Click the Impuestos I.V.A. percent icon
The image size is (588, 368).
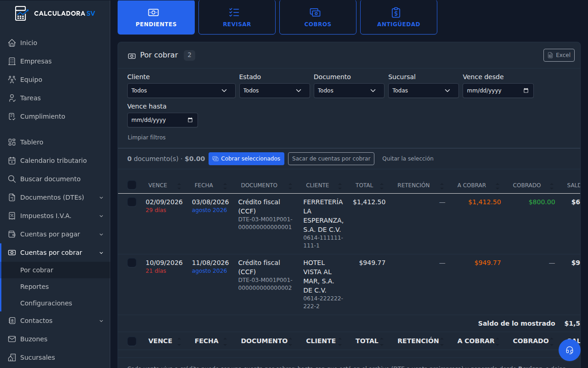(12, 216)
